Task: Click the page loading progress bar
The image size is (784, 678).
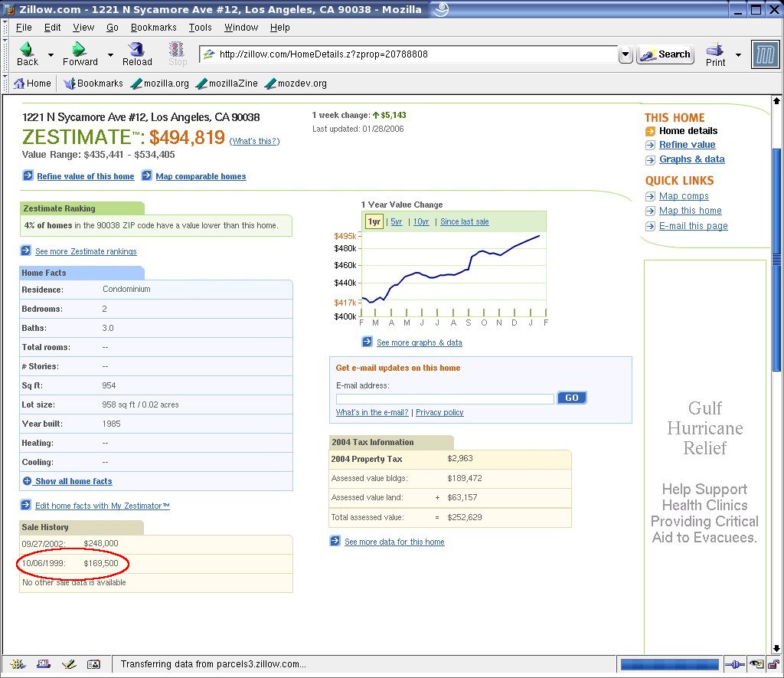Action: coord(669,664)
